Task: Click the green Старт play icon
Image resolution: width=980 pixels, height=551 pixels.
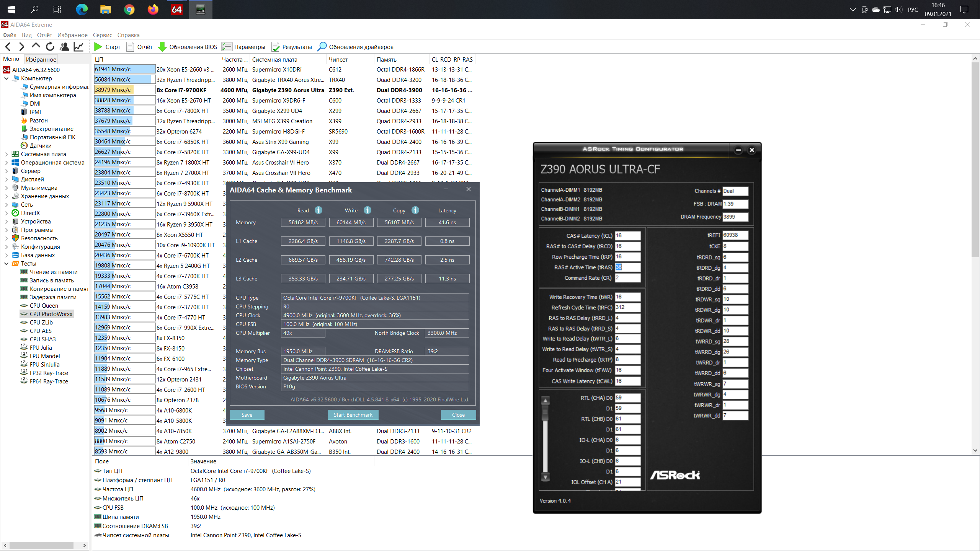Action: pyautogui.click(x=98, y=47)
